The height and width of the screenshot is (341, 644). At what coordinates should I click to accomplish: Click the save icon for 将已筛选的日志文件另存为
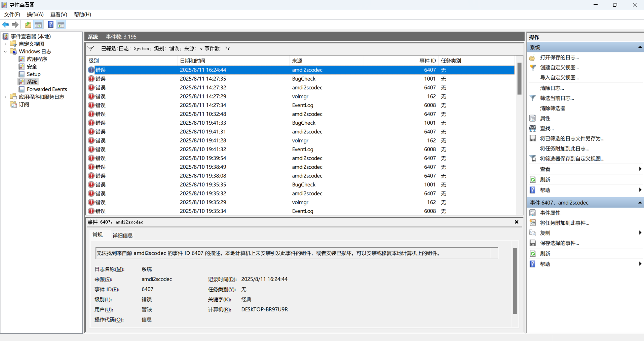point(533,138)
